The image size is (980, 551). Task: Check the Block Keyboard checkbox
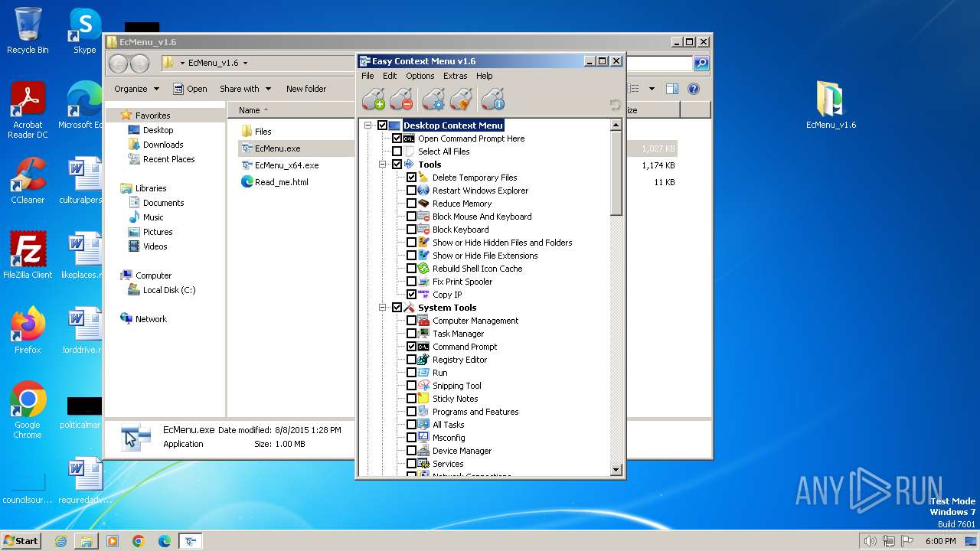(411, 230)
